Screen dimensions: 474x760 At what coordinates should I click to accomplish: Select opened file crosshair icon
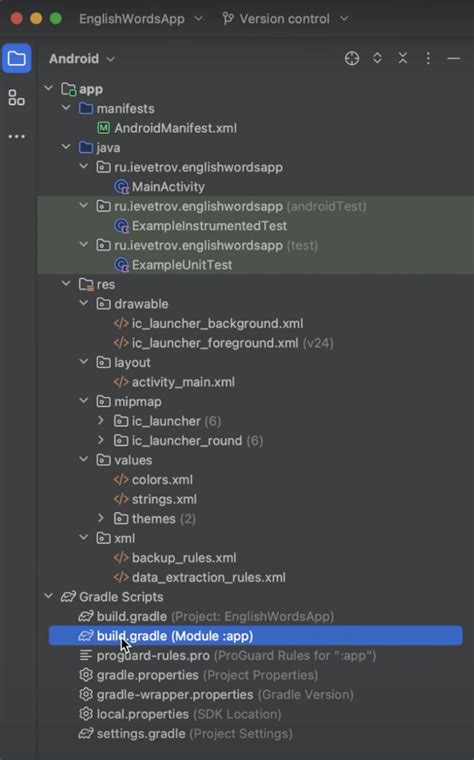coord(352,59)
